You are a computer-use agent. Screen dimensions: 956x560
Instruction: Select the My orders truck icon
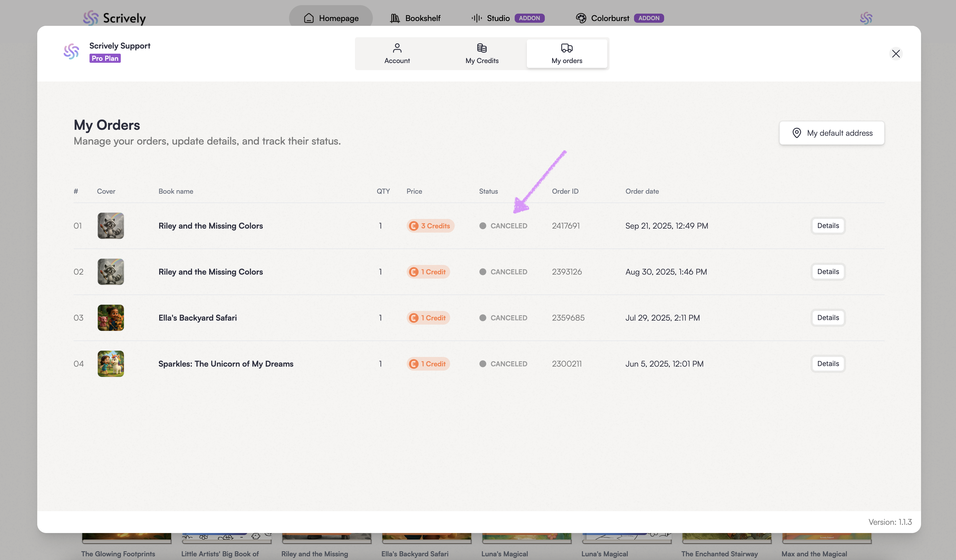(566, 48)
